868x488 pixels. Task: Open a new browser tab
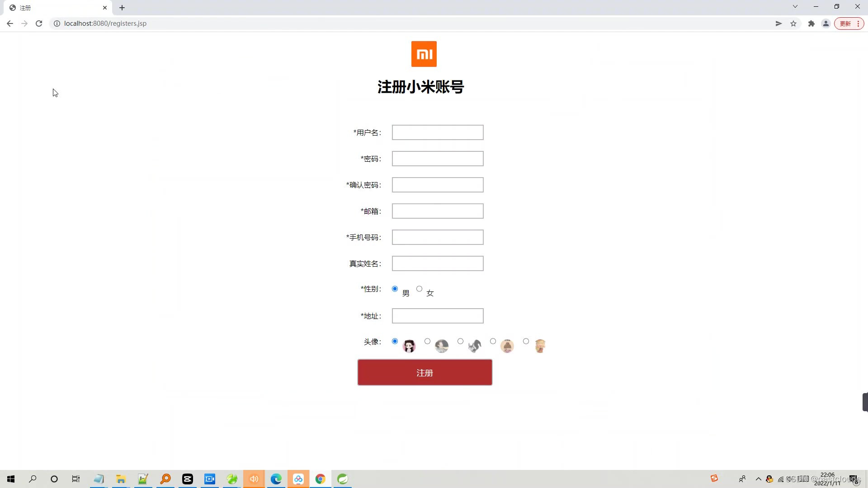(122, 8)
